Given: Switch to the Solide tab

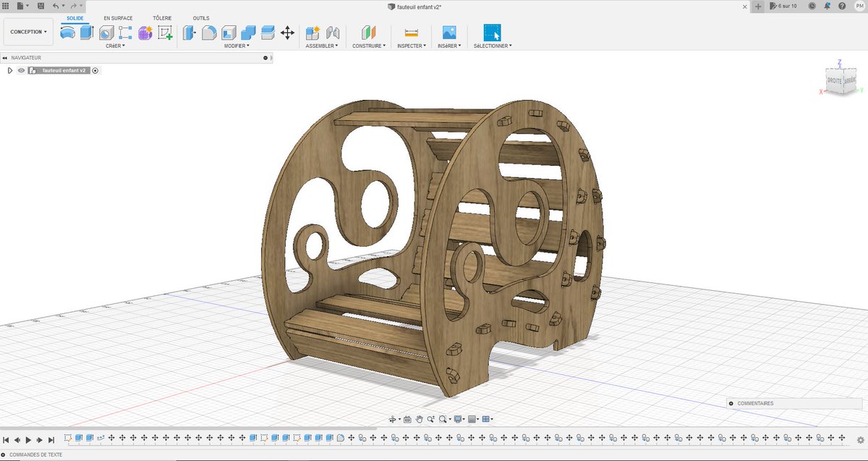Looking at the screenshot, I should point(74,17).
